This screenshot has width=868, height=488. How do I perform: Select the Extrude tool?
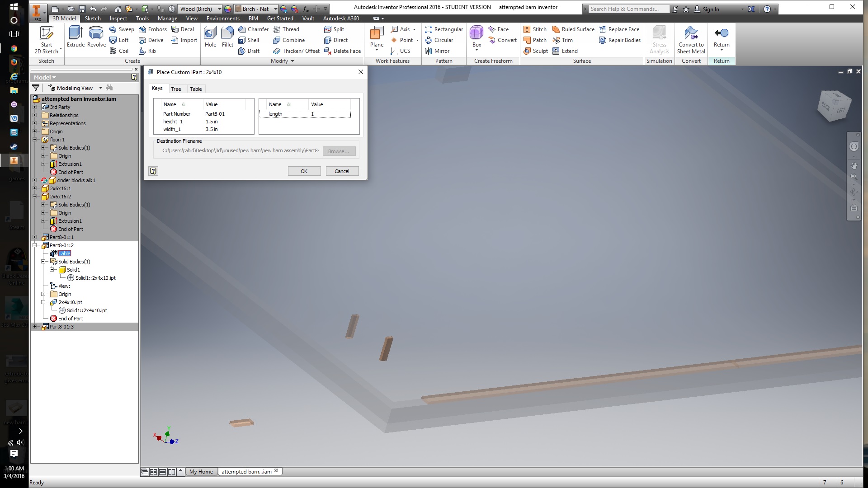75,38
